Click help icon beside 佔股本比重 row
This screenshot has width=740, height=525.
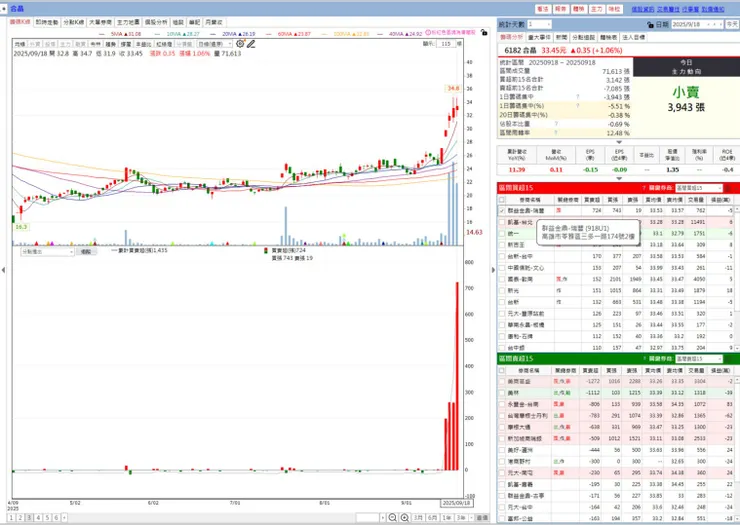pyautogui.click(x=556, y=124)
